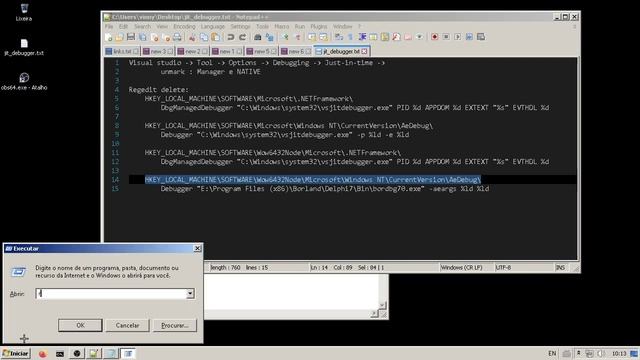Open the Language menu
The width and height of the screenshot is (640, 360).
(213, 27)
